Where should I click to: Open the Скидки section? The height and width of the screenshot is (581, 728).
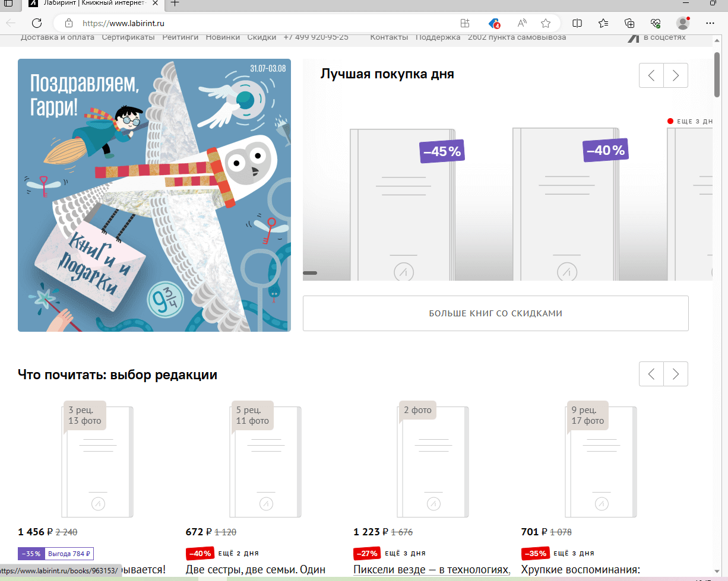tap(262, 37)
